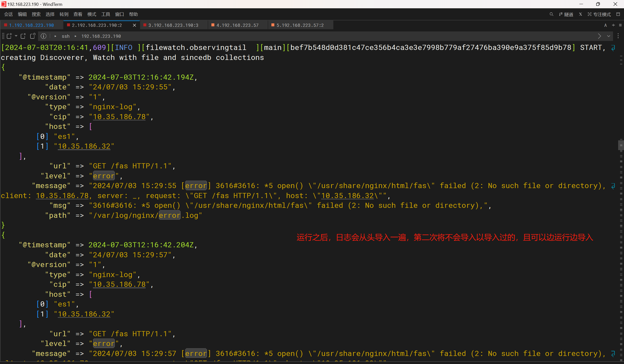The image size is (624, 364).
Task: Click the second @timestamp value 2024-07-03T12:16:42.204Z
Action: 141,245
